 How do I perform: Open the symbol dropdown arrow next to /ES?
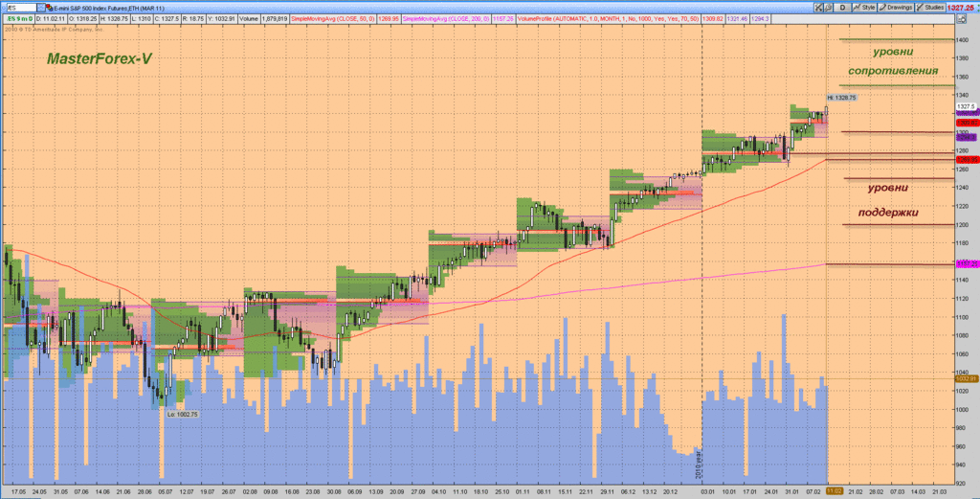tap(41, 8)
